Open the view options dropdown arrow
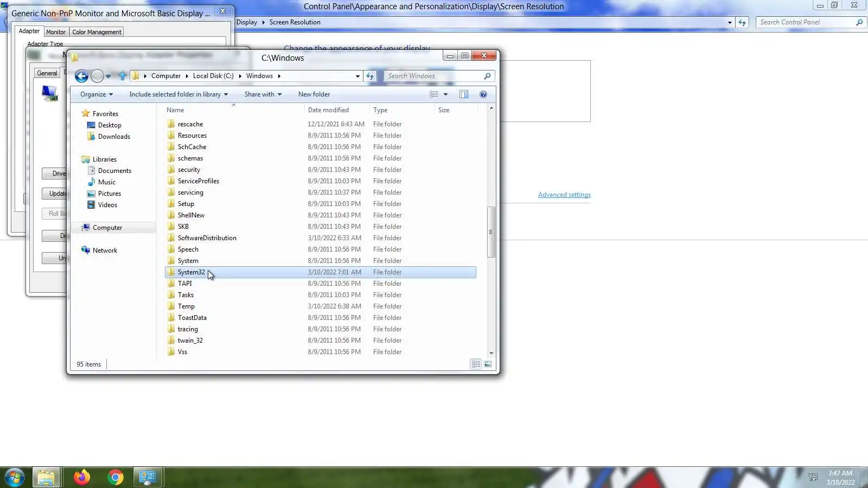868x488 pixels. [446, 94]
